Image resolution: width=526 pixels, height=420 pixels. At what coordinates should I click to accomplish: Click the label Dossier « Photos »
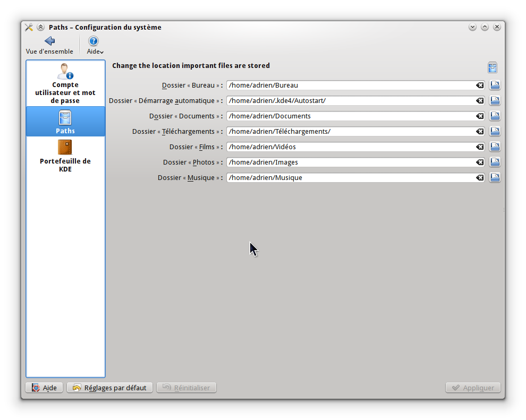click(193, 162)
